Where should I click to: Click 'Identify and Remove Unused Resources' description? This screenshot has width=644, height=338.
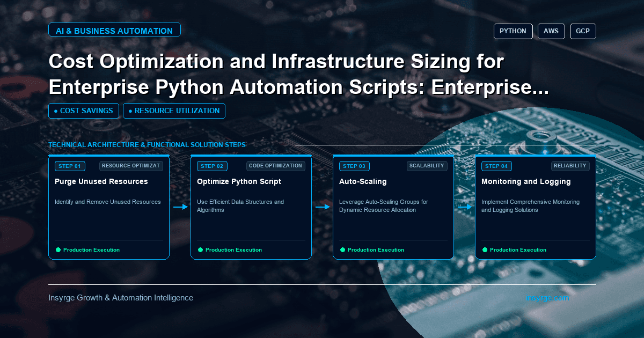tap(108, 202)
